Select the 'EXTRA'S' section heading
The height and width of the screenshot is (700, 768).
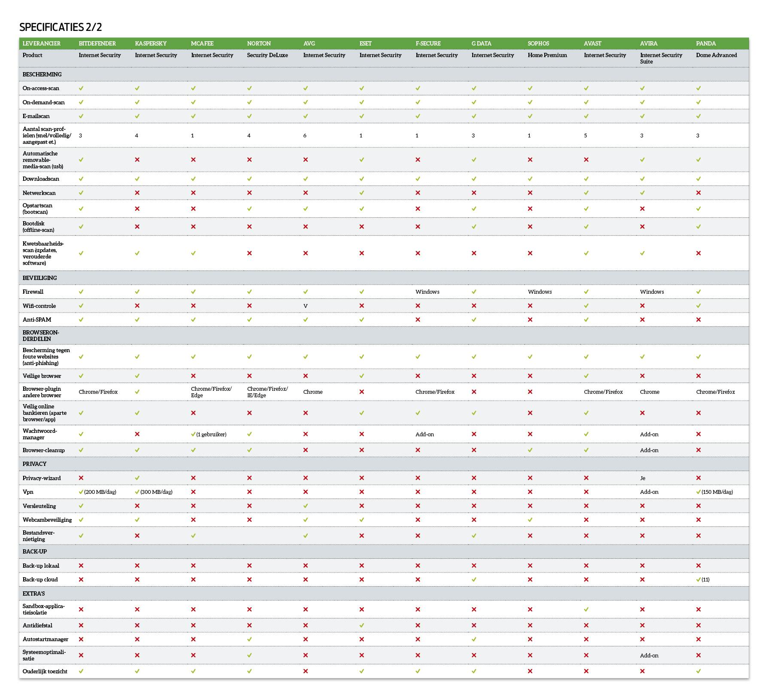[34, 593]
